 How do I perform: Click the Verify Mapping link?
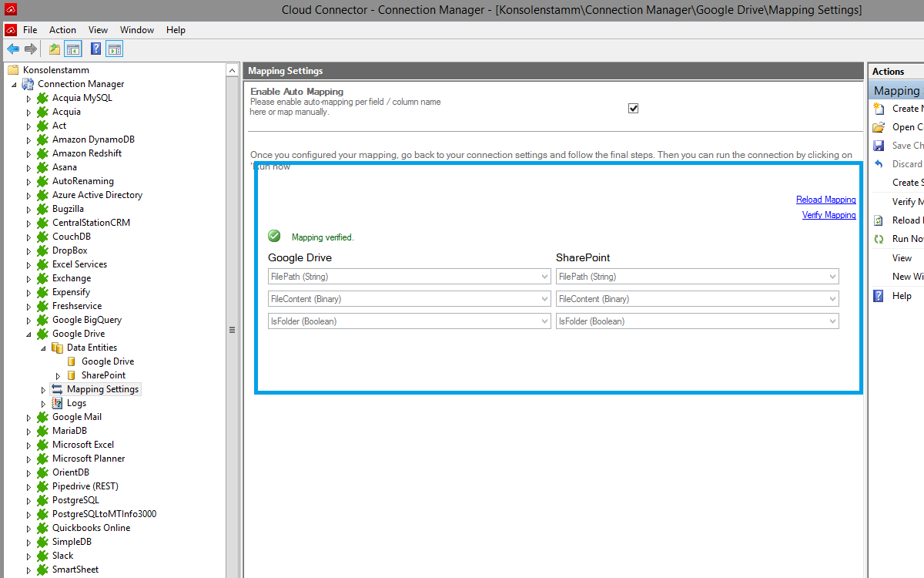point(829,215)
